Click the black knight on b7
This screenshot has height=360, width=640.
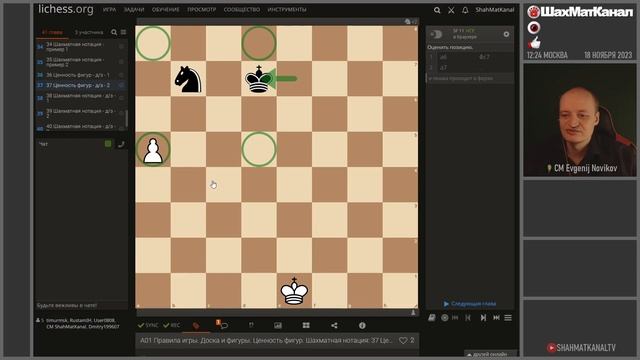click(188, 79)
